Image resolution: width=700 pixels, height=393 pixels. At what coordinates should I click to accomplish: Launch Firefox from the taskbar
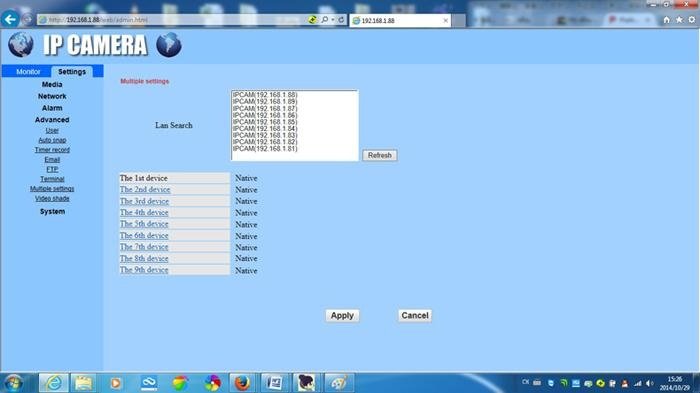(x=242, y=383)
